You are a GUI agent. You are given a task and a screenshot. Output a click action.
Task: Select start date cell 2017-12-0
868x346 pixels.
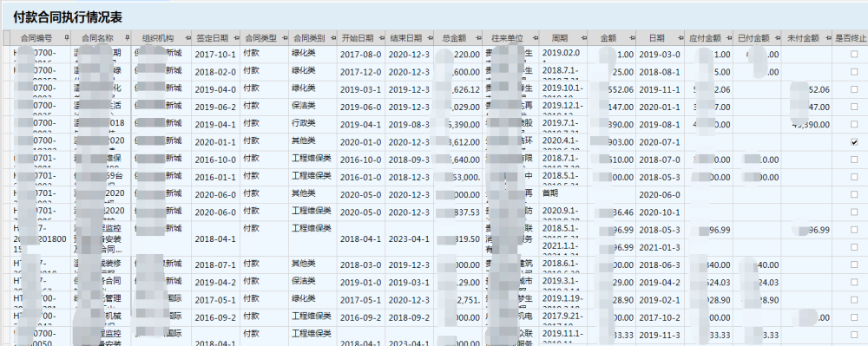tap(361, 72)
